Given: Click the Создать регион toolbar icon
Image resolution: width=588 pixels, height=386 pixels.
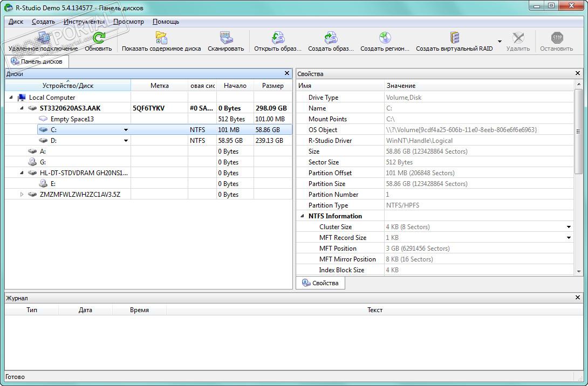Looking at the screenshot, I should click(385, 38).
